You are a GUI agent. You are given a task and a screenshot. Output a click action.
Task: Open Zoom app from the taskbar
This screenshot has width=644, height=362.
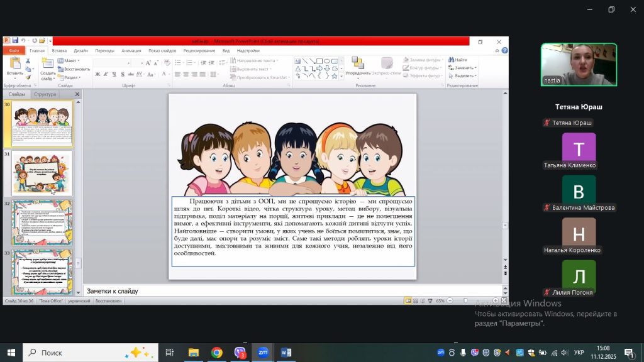coord(262,353)
